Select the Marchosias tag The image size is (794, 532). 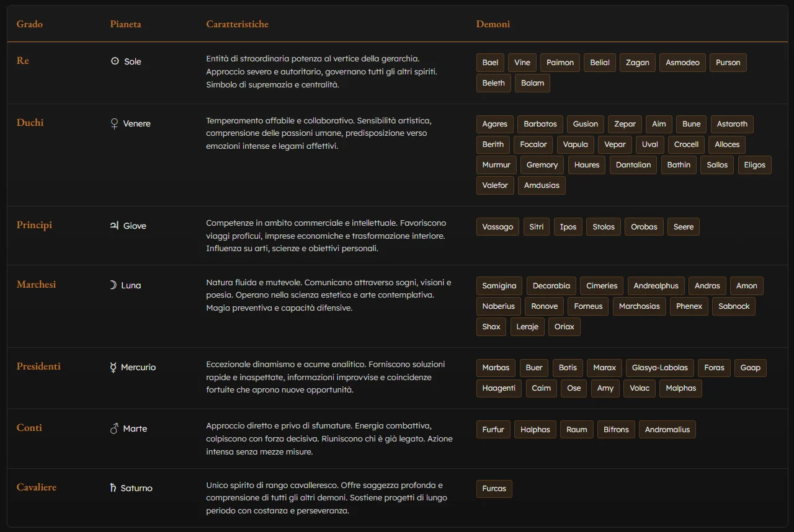(x=640, y=306)
